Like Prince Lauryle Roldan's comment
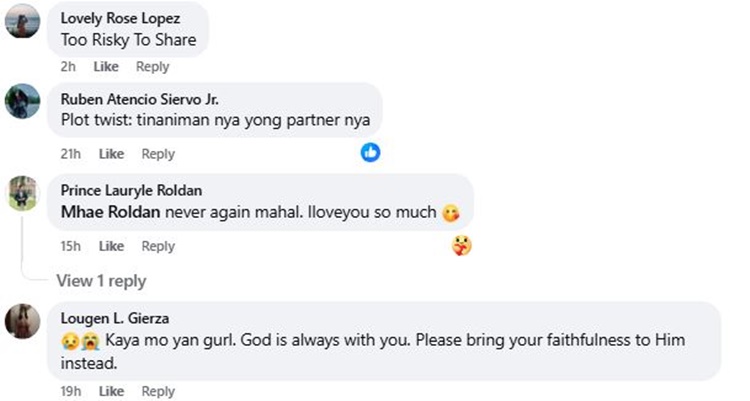 (111, 246)
